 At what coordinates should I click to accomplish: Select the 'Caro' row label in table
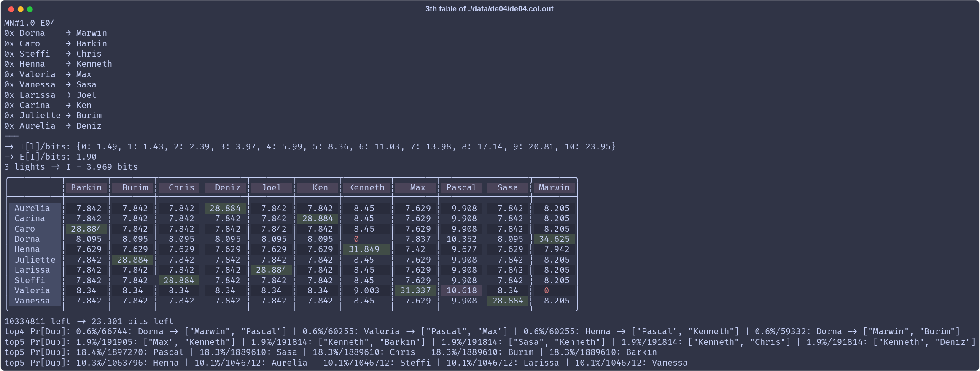[x=24, y=229]
